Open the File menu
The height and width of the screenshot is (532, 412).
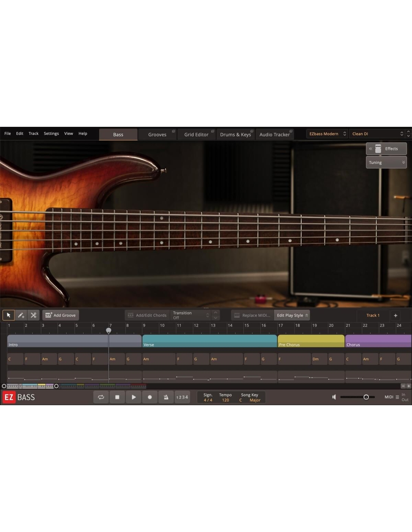click(7, 134)
